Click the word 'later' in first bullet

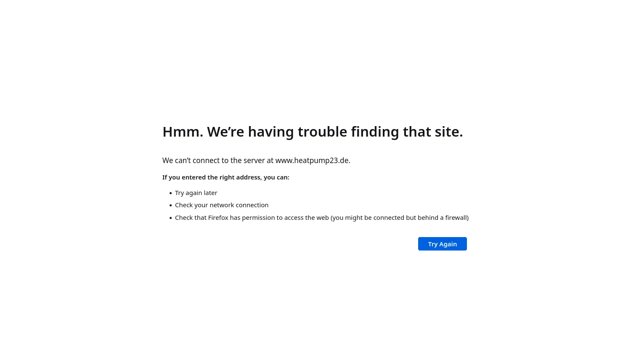coord(211,193)
